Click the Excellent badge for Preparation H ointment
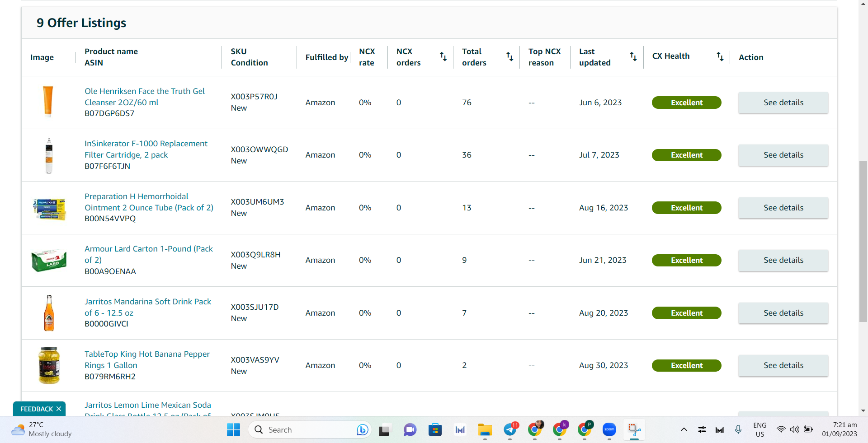Screen dimensions: 868x443 686,208
